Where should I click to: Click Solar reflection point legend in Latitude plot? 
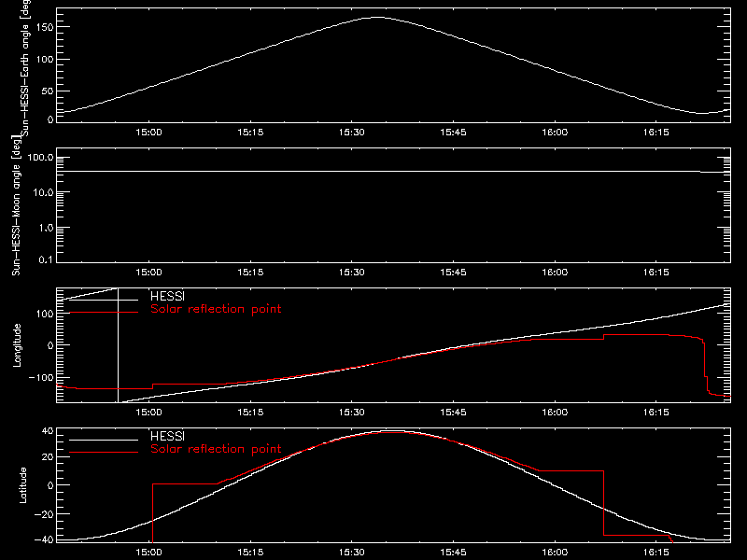[x=216, y=449]
